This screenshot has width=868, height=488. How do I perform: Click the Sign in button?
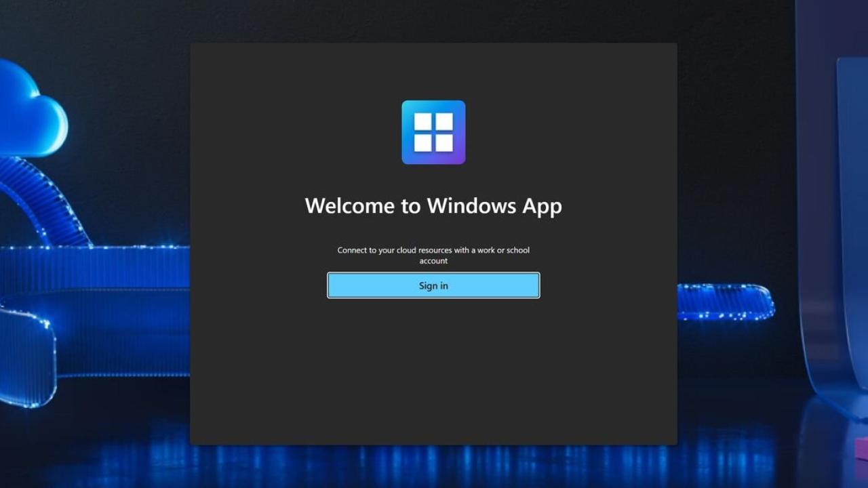433,285
